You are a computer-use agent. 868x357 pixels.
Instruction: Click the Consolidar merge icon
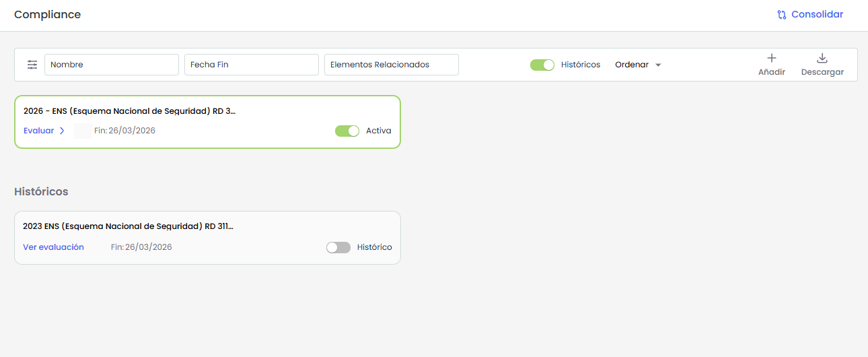tap(781, 15)
